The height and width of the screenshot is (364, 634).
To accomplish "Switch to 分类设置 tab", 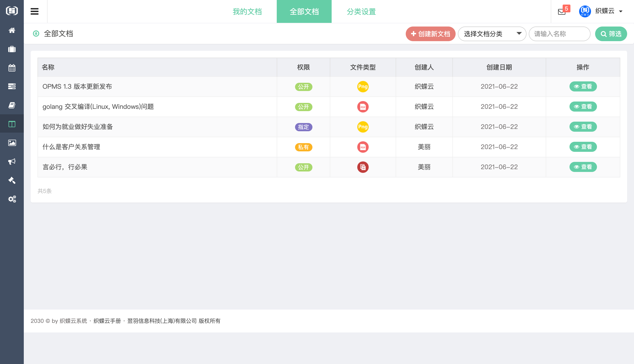I will pos(361,11).
